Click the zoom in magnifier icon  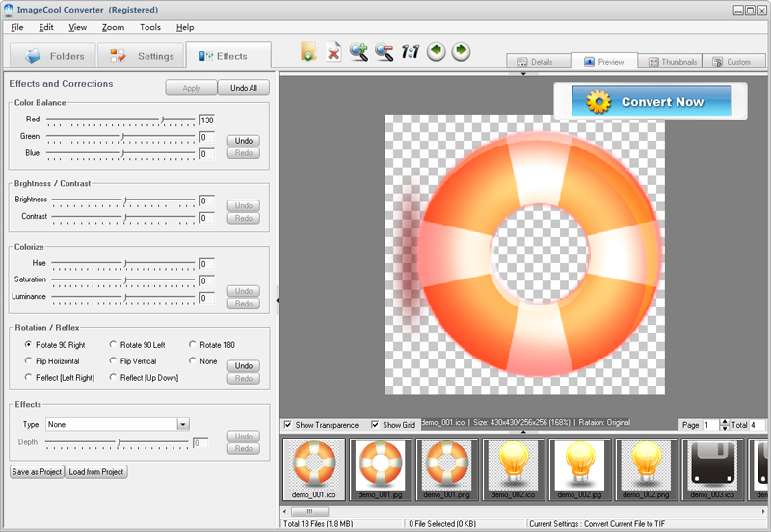click(359, 52)
